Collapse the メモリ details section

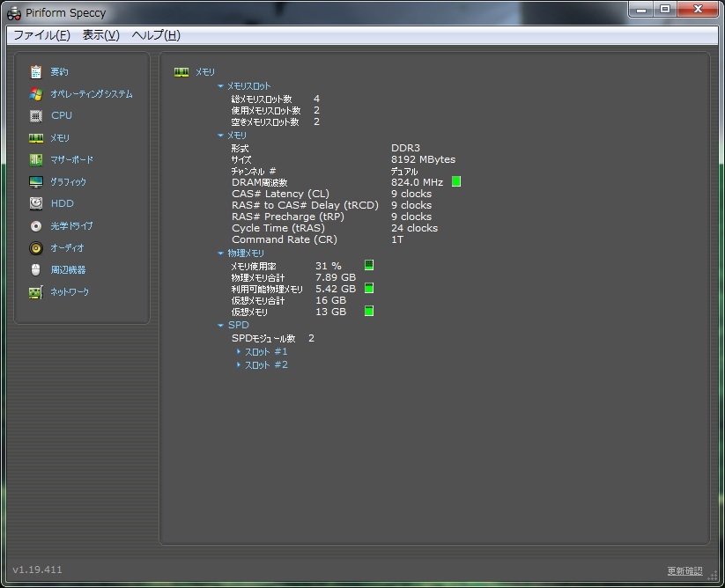tap(220, 136)
